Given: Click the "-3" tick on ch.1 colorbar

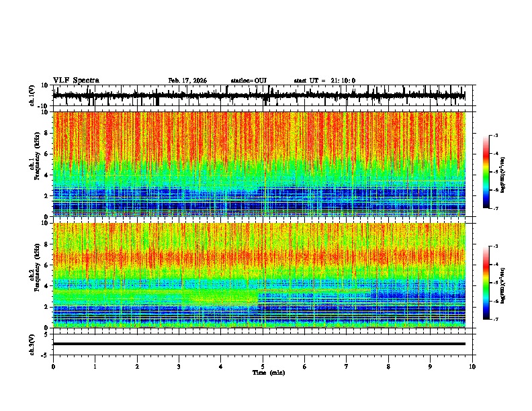Looking at the screenshot, I should point(495,135).
